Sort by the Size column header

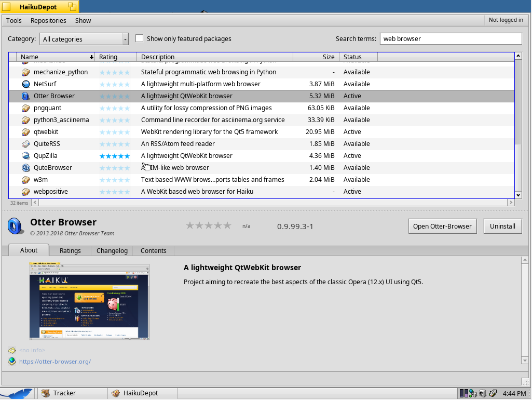pos(316,57)
